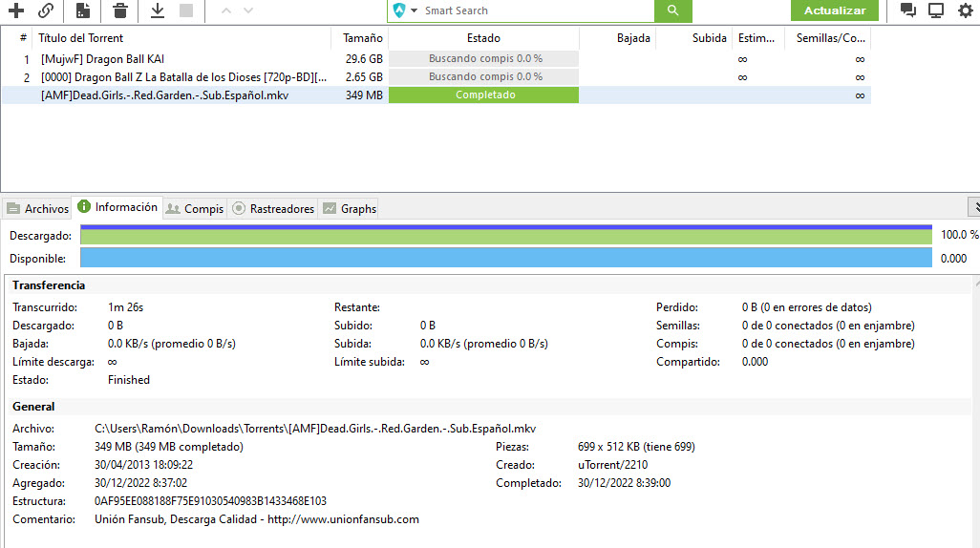Click the uTorrent/2210 creator value

tap(612, 465)
